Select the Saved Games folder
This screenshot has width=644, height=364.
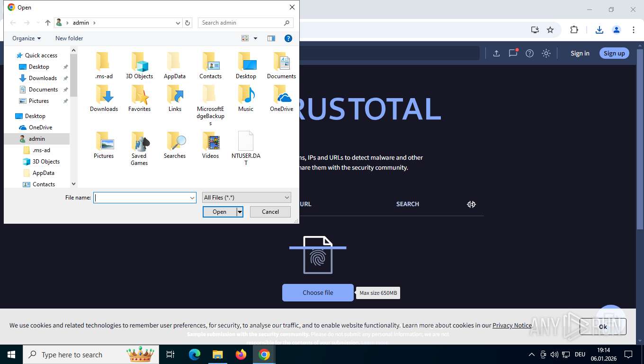click(139, 148)
